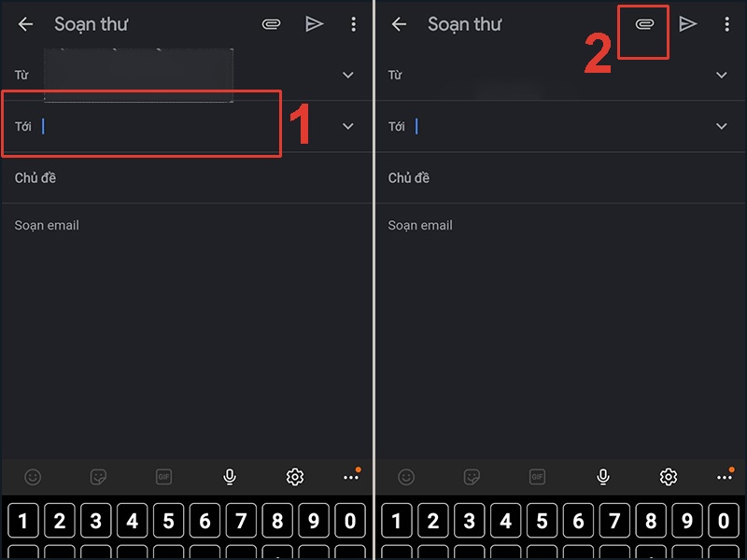Tap the send arrow in right screen
Viewport: 747px width, 560px height.
tap(688, 24)
